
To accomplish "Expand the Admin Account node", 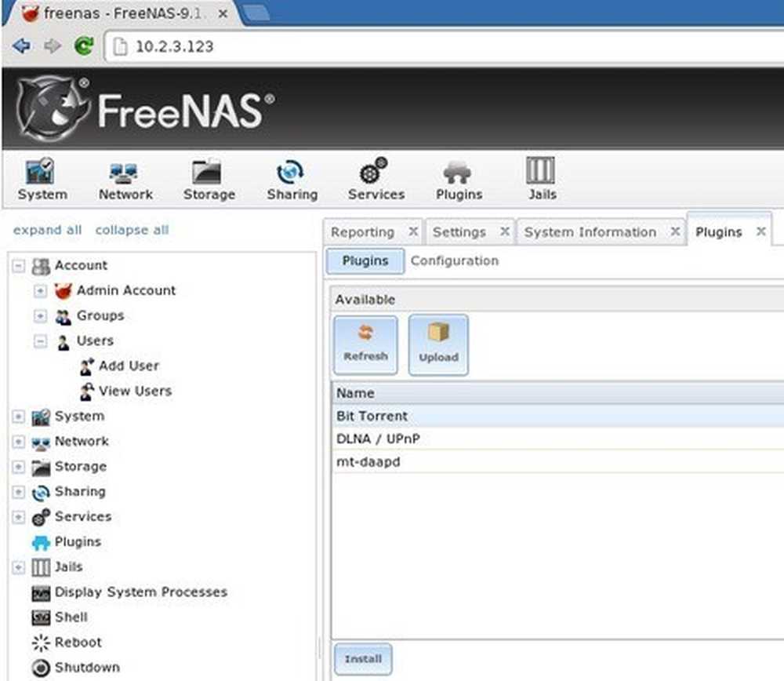I will (x=41, y=291).
